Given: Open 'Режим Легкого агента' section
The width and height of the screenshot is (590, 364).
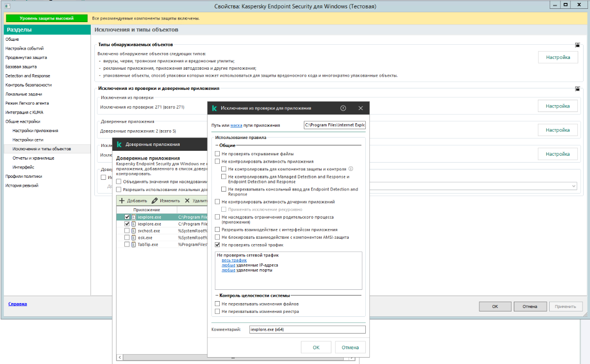Looking at the screenshot, I should pos(27,103).
